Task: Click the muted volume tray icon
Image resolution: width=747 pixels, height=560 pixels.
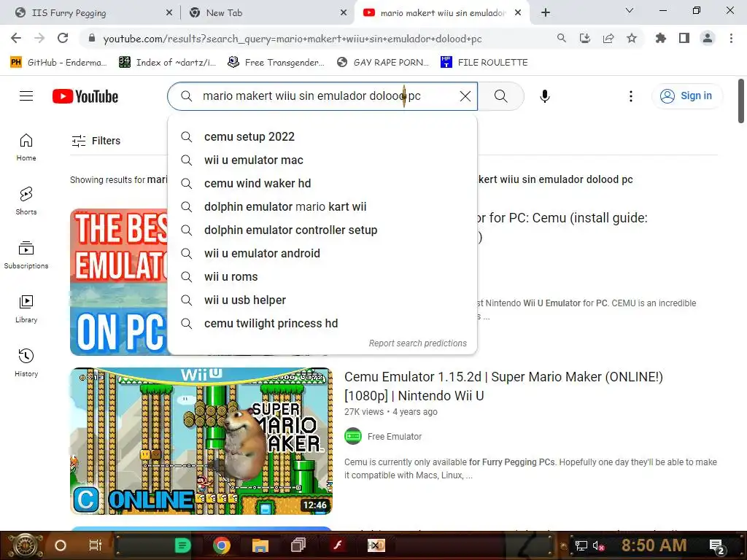Action: click(x=598, y=545)
